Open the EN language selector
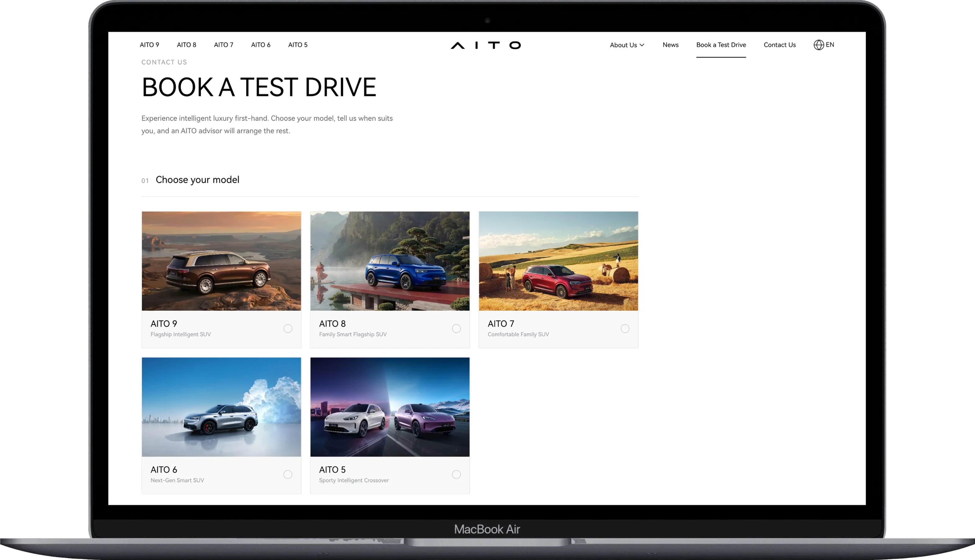This screenshot has height=560, width=975. [824, 45]
